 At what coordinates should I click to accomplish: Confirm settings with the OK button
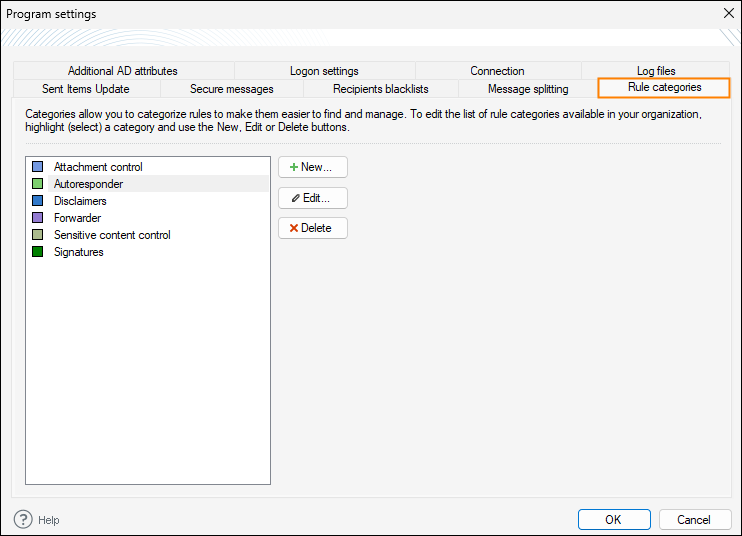(613, 519)
